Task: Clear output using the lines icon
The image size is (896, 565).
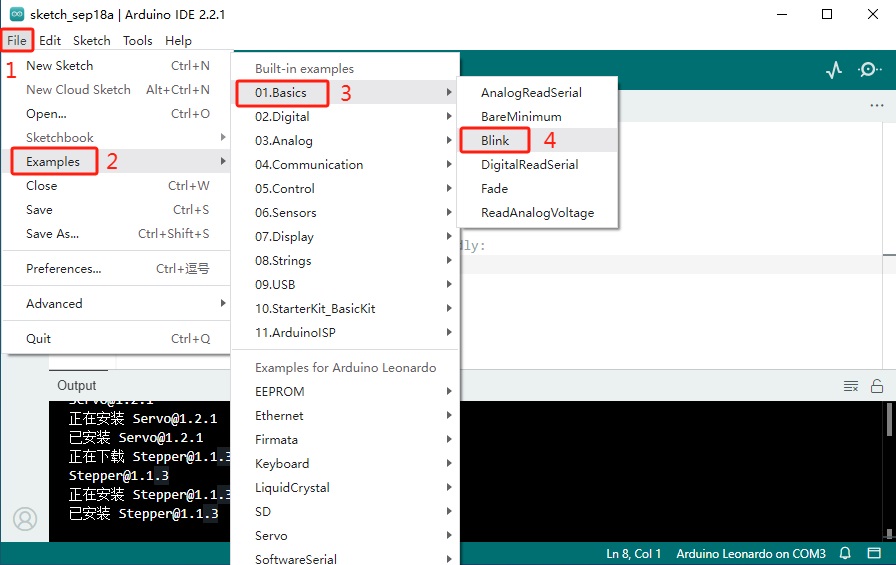Action: pos(851,386)
